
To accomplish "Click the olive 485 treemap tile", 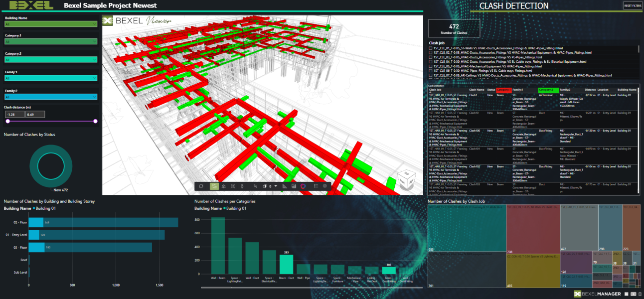I will [533, 272].
